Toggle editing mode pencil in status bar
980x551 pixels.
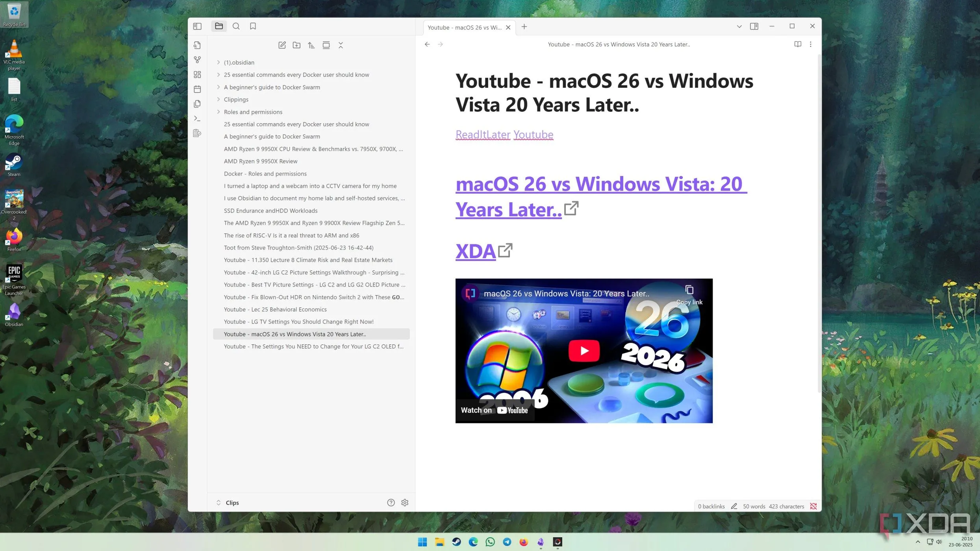734,507
